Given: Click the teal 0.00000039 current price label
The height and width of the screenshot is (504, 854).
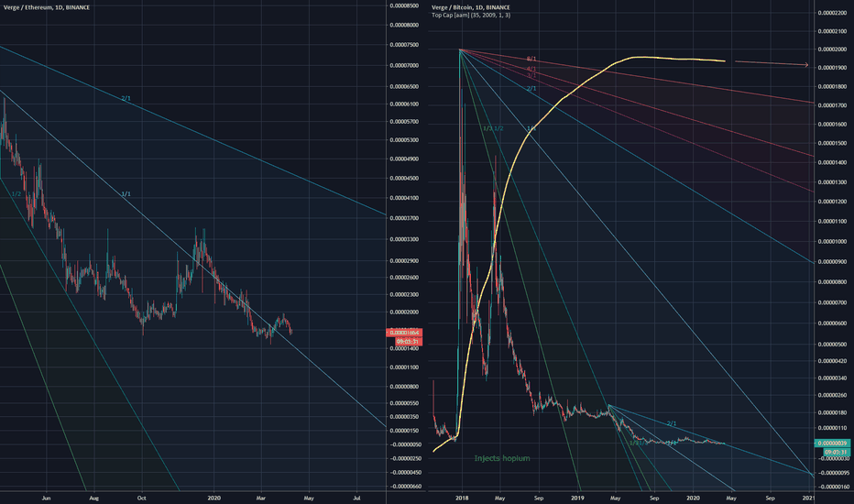Looking at the screenshot, I should tap(832, 444).
